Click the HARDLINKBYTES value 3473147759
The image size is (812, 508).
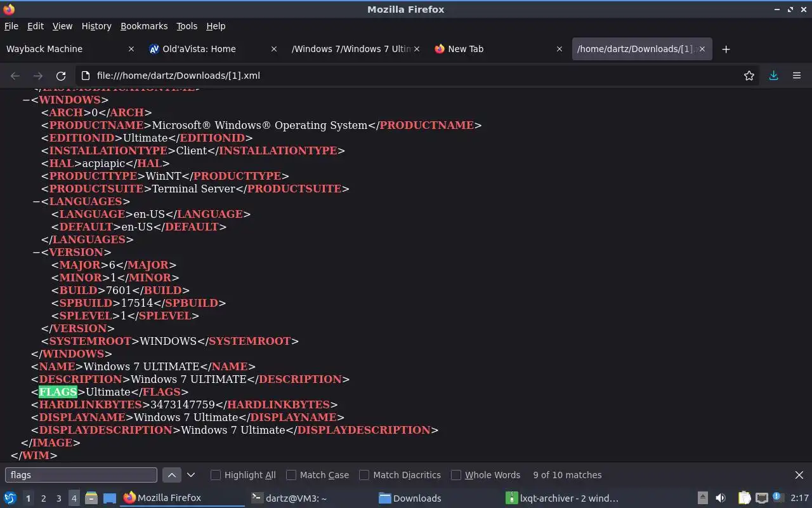[182, 404]
